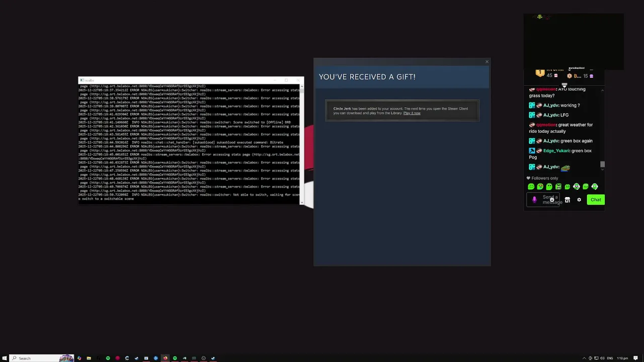Click the microphone icon in chat input
The image size is (644, 362).
(x=534, y=200)
